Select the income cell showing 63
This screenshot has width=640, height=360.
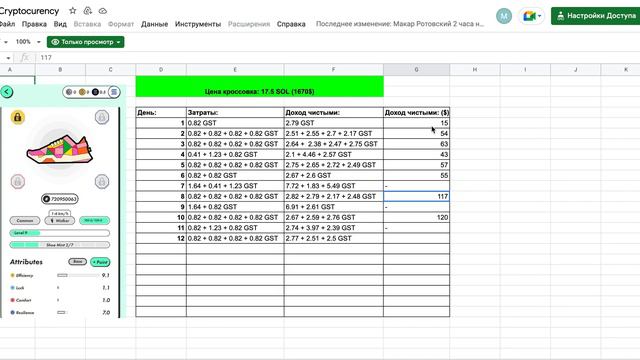416,144
